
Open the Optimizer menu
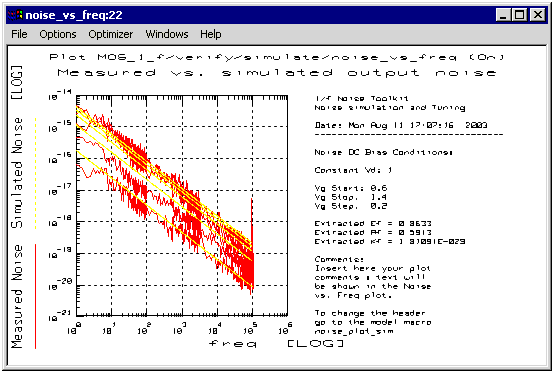point(111,34)
